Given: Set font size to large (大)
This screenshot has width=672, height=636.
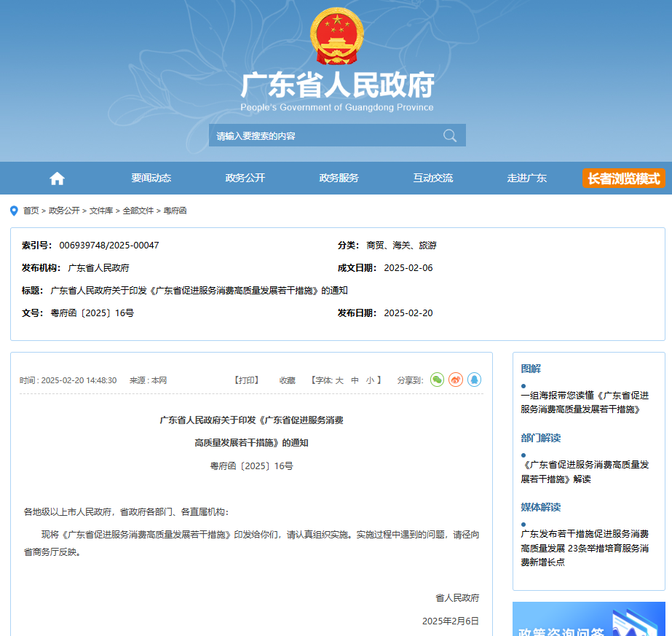Looking at the screenshot, I should [x=339, y=380].
